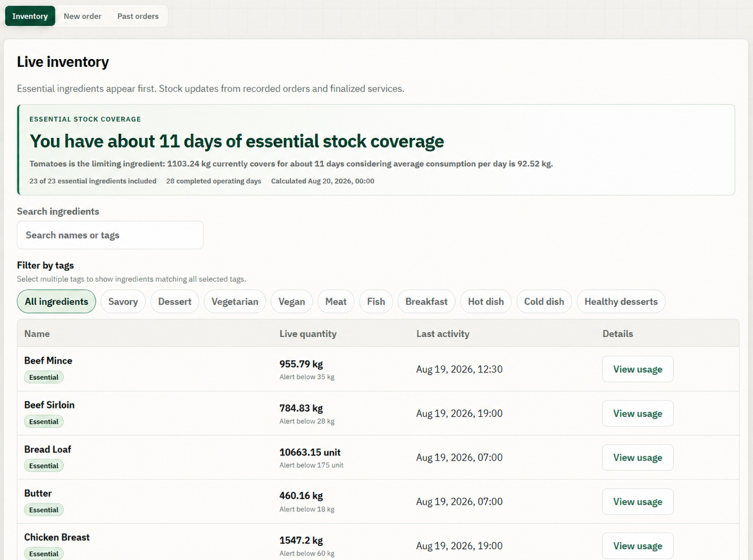Toggle the Cold dish tag filter
The height and width of the screenshot is (560, 753).
544,302
